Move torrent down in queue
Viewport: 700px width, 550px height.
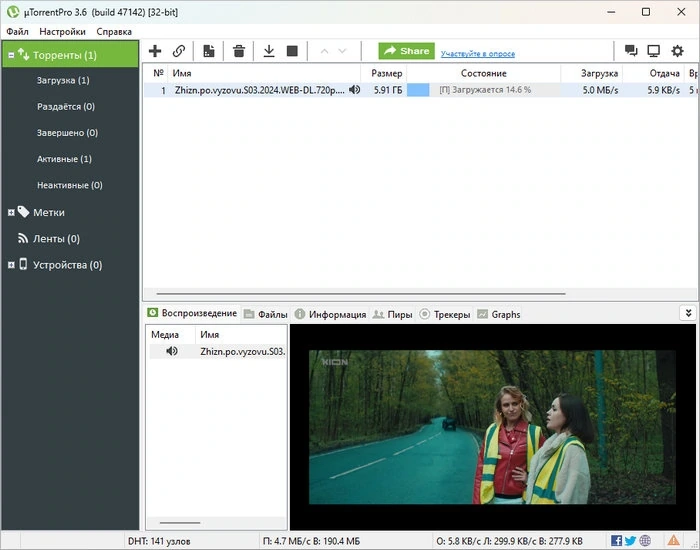pyautogui.click(x=342, y=51)
